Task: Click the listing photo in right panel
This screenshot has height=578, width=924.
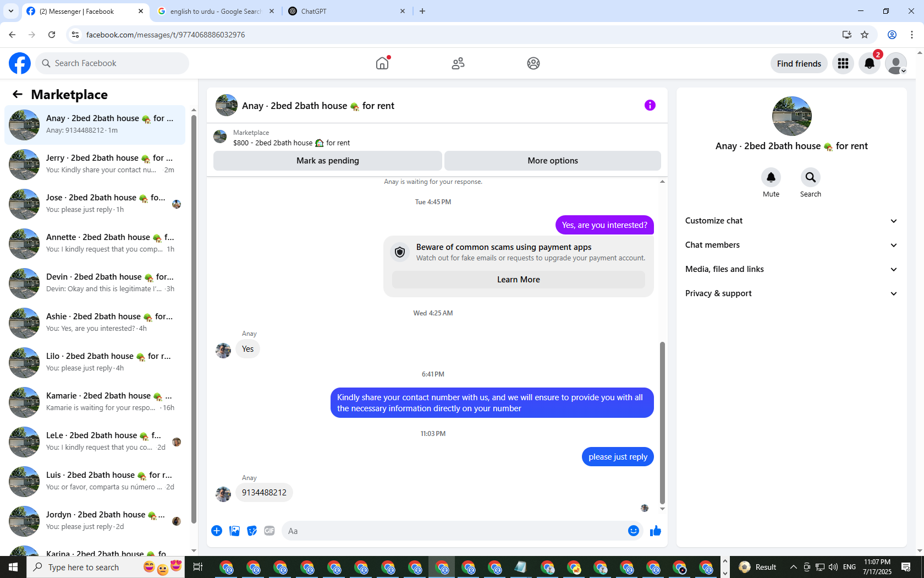Action: 792,116
